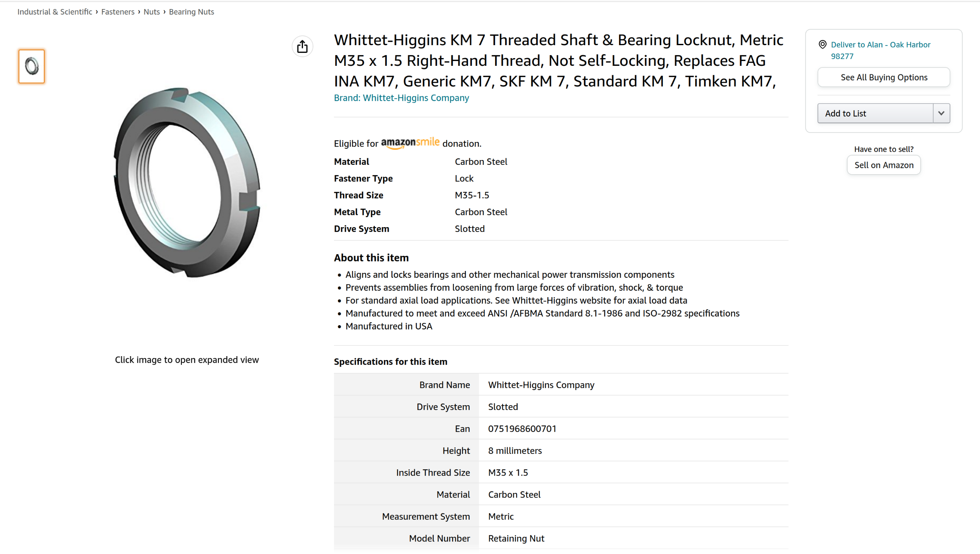The image size is (980, 554).
Task: Click the delivery location pin icon
Action: pyautogui.click(x=822, y=45)
